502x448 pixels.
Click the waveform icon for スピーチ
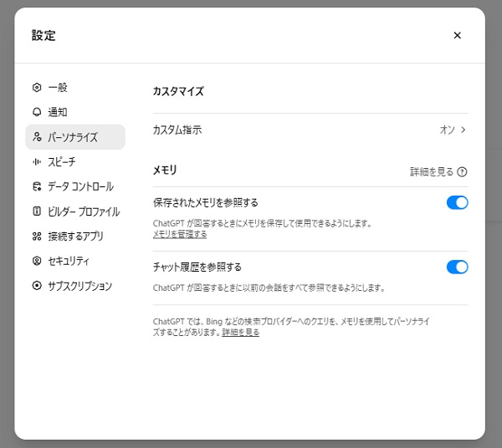click(37, 162)
